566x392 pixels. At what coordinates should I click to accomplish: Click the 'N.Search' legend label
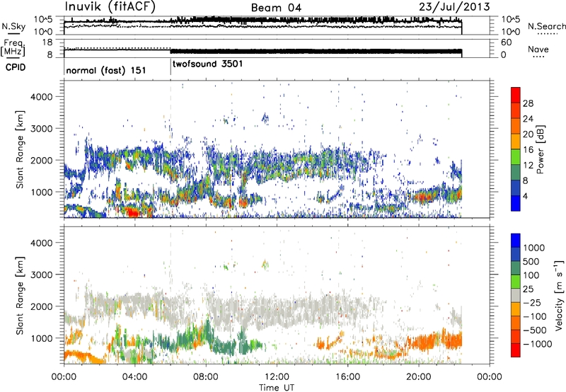click(x=546, y=26)
